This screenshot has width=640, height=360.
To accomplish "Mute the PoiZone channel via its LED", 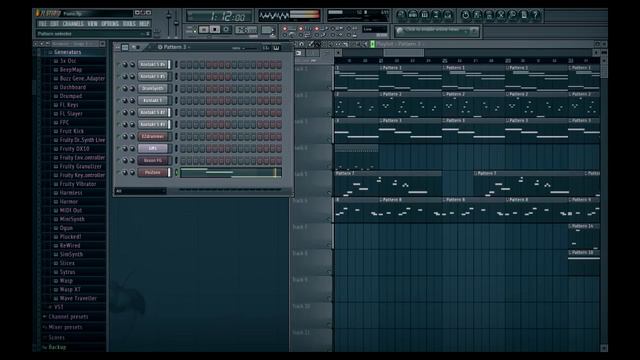I will (x=119, y=172).
